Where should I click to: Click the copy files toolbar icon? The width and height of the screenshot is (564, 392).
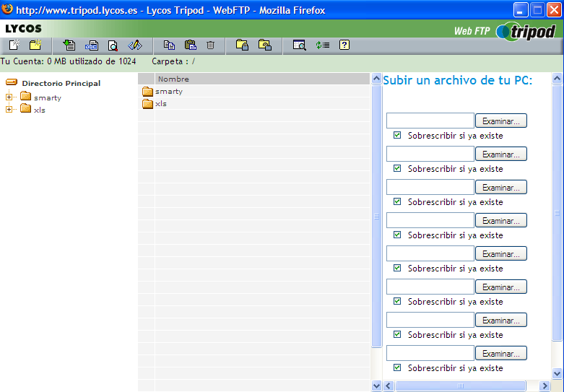(x=169, y=45)
